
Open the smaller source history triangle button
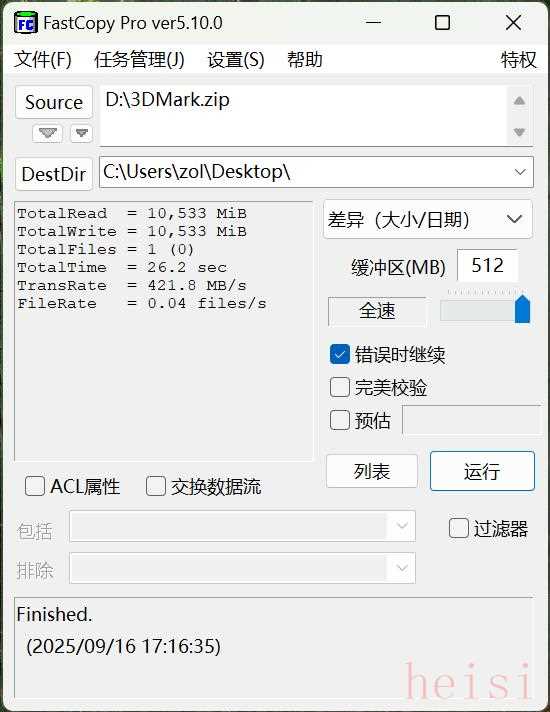pos(81,133)
